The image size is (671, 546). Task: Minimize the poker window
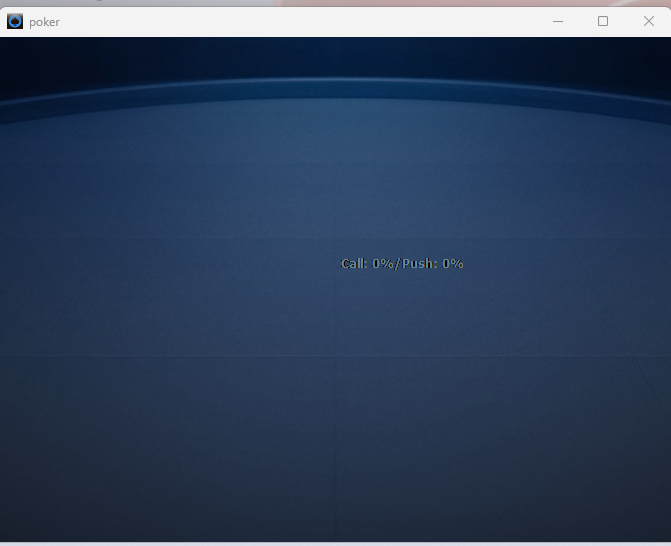(x=558, y=21)
